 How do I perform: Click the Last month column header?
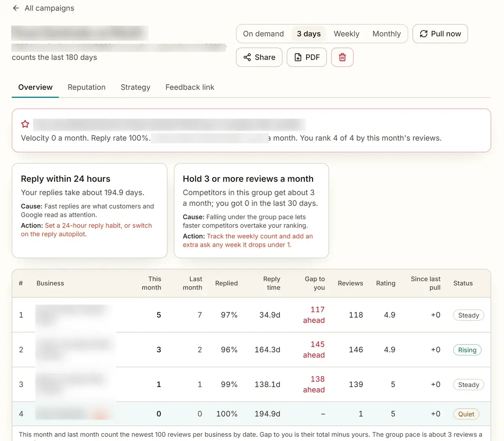tap(192, 283)
